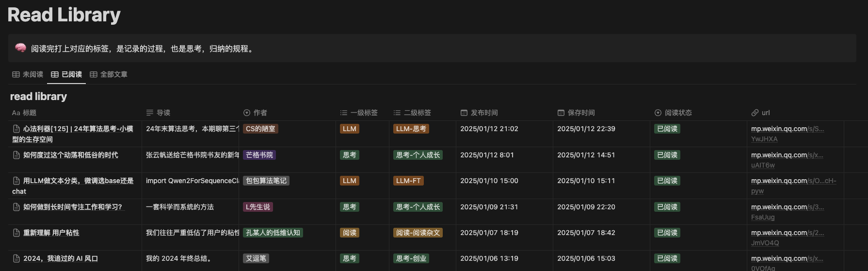Click LLM-FT secondary tag
The image size is (868, 271).
[x=408, y=181]
